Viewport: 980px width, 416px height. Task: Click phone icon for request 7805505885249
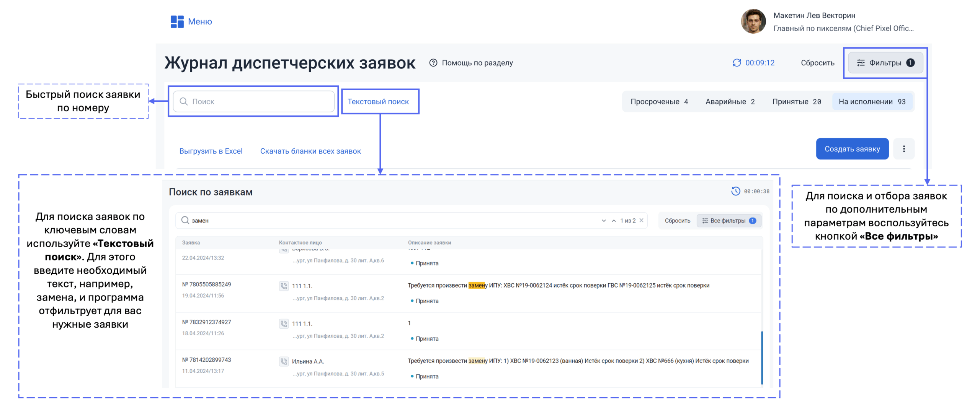click(x=284, y=286)
